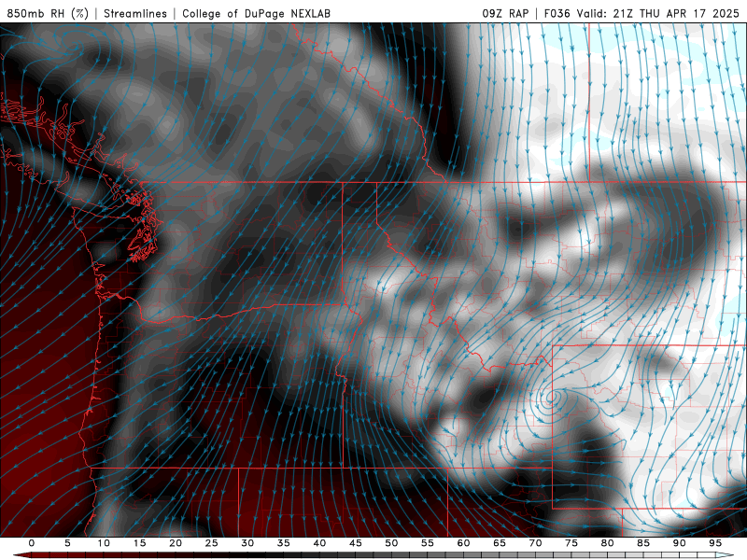Viewport: 747px width, 560px height.
Task: Click the "850mb RH (%)" title text
Action: point(48,14)
